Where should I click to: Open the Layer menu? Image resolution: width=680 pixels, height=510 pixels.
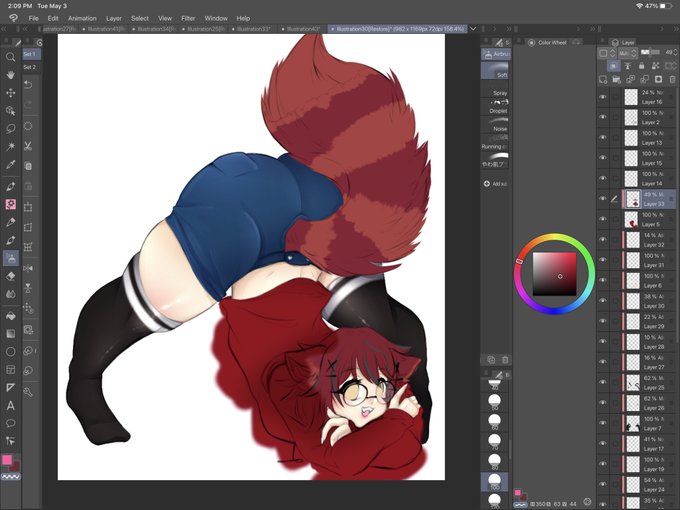click(114, 18)
